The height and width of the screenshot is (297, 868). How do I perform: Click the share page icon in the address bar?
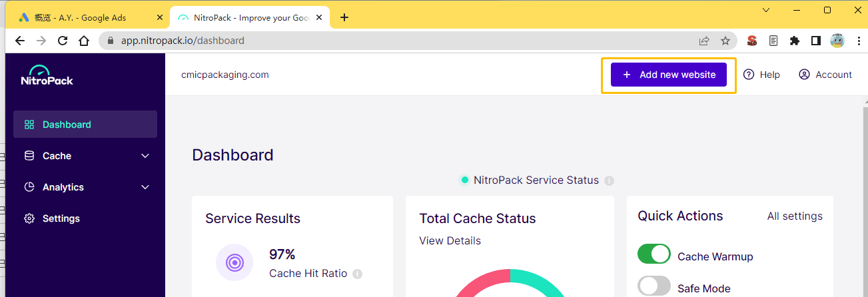point(704,41)
